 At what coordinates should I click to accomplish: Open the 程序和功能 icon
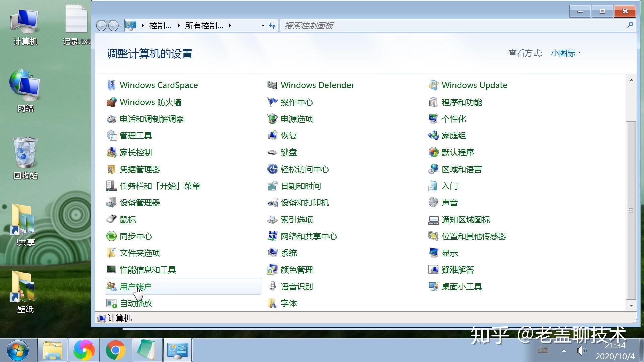coord(433,102)
